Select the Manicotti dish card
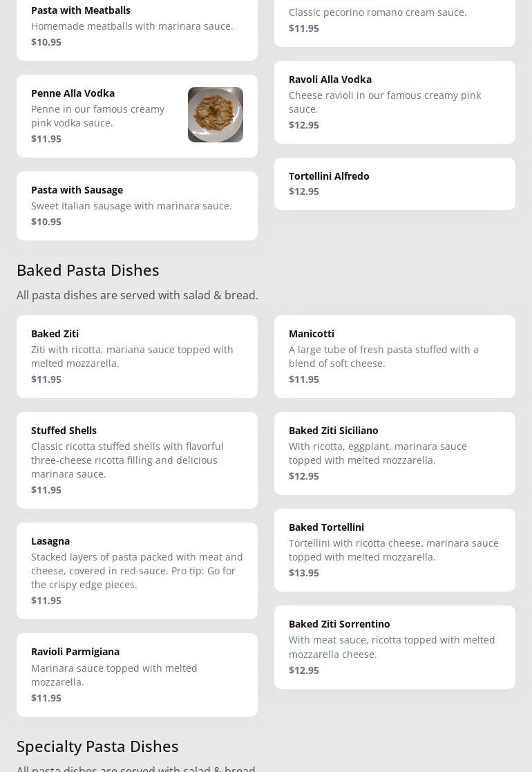 coord(311,334)
